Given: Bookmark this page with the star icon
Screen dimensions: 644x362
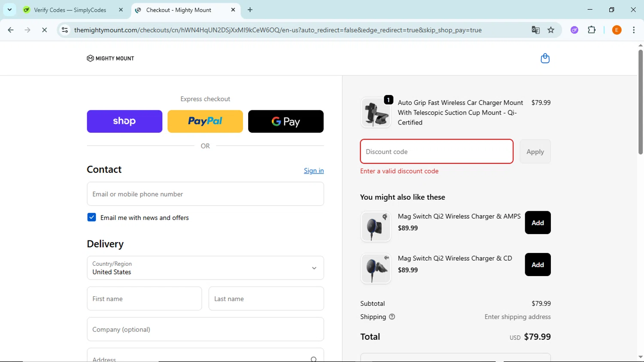Looking at the screenshot, I should [551, 30].
